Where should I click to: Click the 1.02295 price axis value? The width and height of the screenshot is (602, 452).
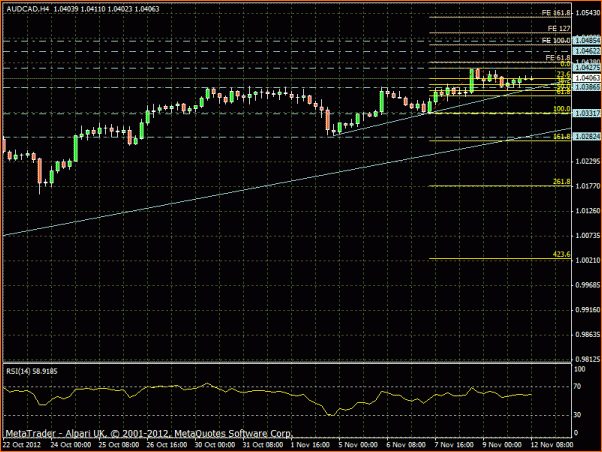click(x=587, y=161)
